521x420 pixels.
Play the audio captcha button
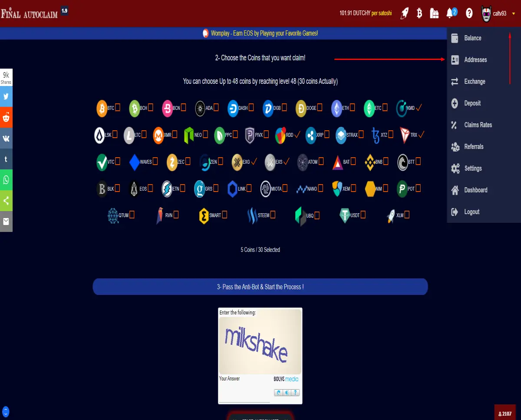[287, 393]
